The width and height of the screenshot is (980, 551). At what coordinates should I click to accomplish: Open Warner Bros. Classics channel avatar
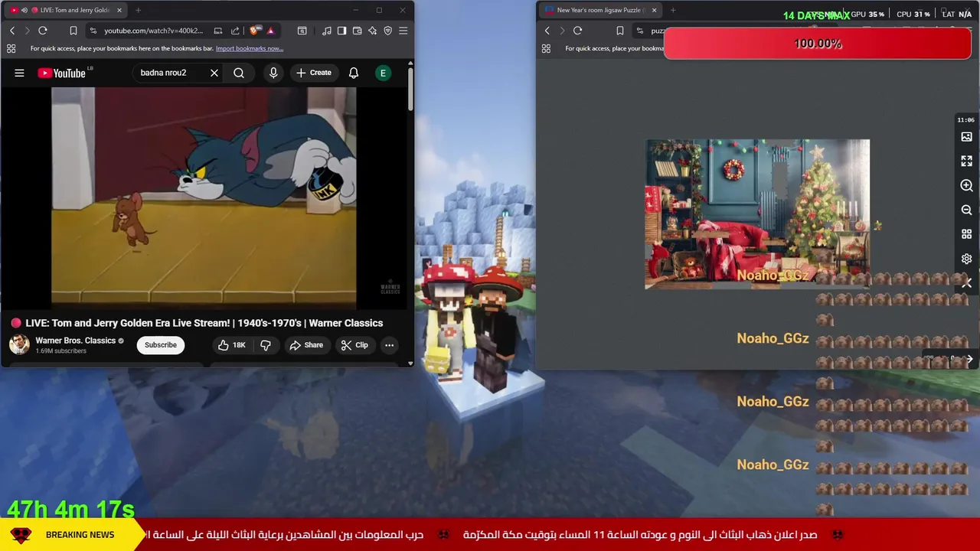[19, 344]
